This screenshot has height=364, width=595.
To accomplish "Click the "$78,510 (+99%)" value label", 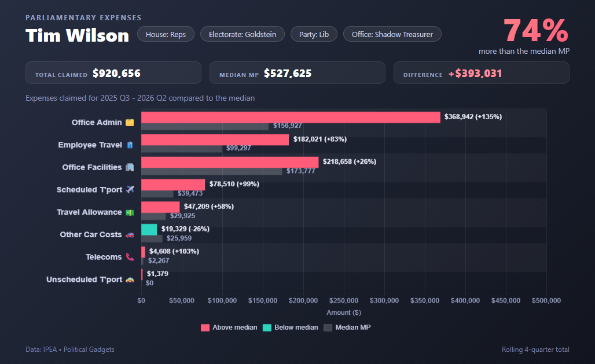I will [234, 184].
